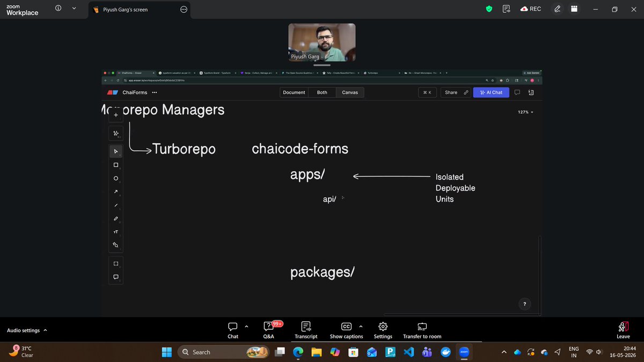The height and width of the screenshot is (362, 644).
Task: Select the circle shape tool
Action: point(116,179)
